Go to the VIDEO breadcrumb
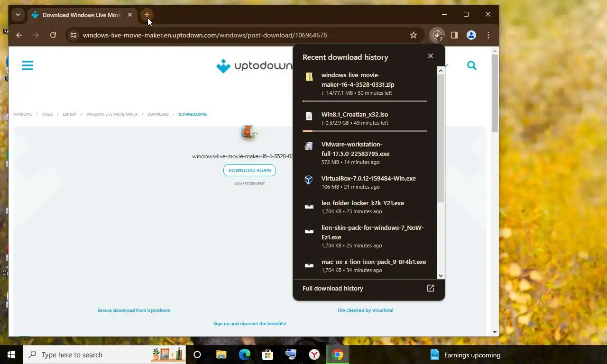The width and height of the screenshot is (607, 364). point(47,114)
